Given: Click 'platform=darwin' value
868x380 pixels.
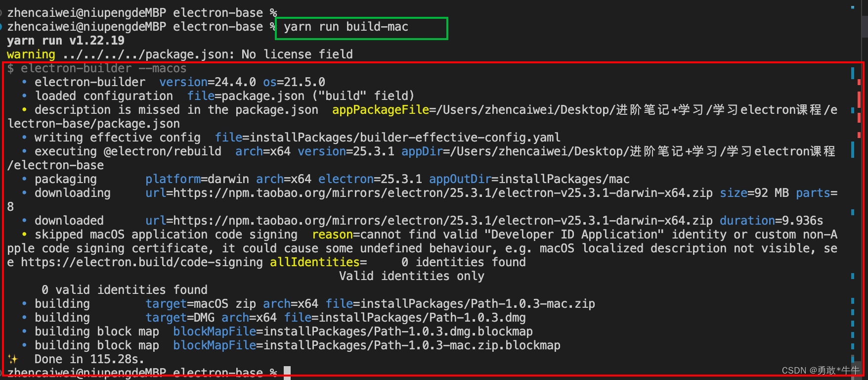Looking at the screenshot, I should (x=197, y=179).
